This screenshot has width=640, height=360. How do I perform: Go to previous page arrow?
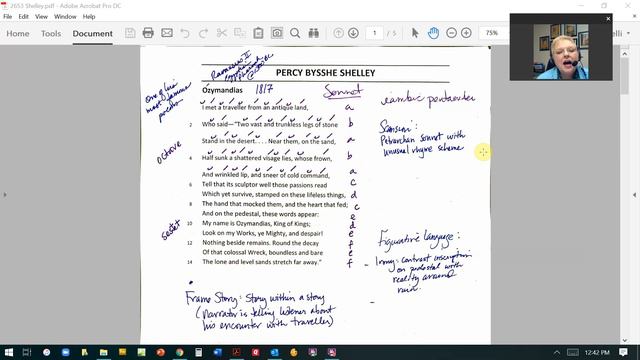tap(338, 33)
